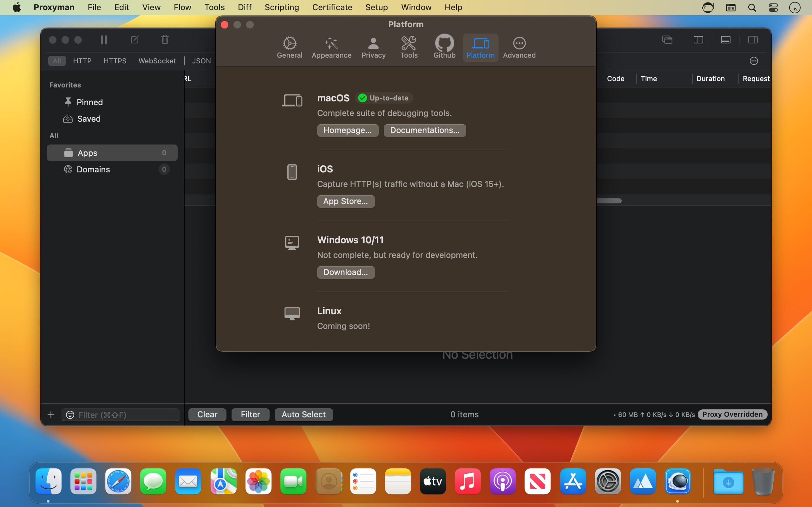Switch to Advanced settings tab
The width and height of the screenshot is (812, 507).
click(x=519, y=47)
